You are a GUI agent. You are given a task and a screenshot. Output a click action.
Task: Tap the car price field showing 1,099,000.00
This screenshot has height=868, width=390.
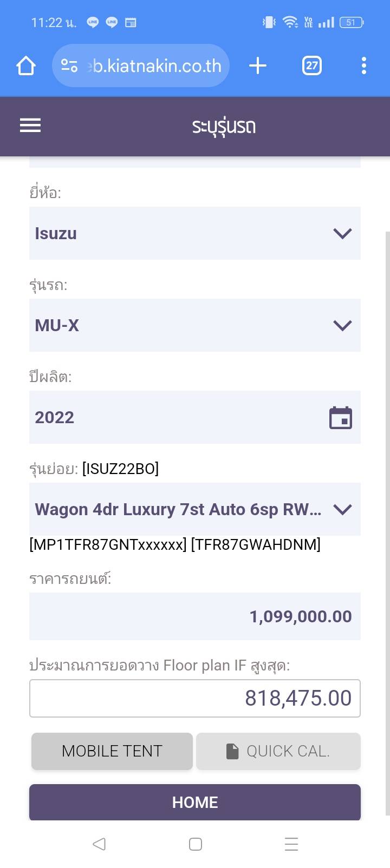(x=195, y=616)
